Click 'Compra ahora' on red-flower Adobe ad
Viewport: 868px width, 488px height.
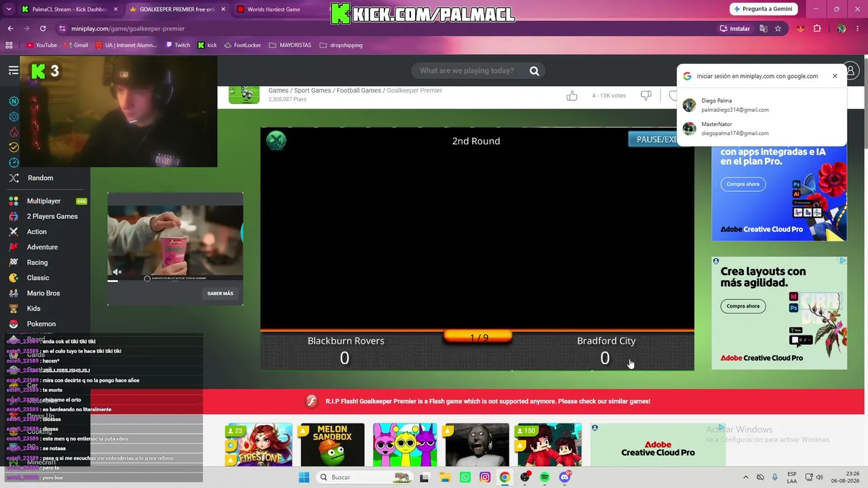[x=743, y=184]
